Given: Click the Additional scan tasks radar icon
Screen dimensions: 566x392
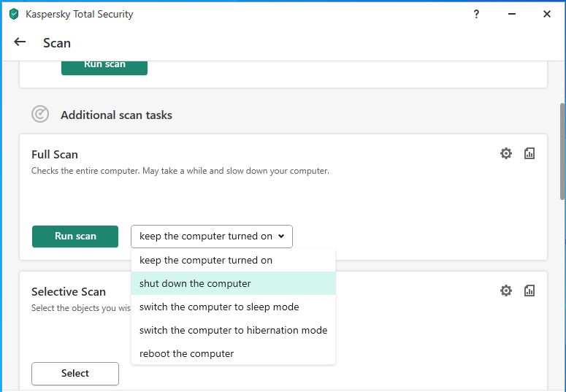Looking at the screenshot, I should [40, 115].
